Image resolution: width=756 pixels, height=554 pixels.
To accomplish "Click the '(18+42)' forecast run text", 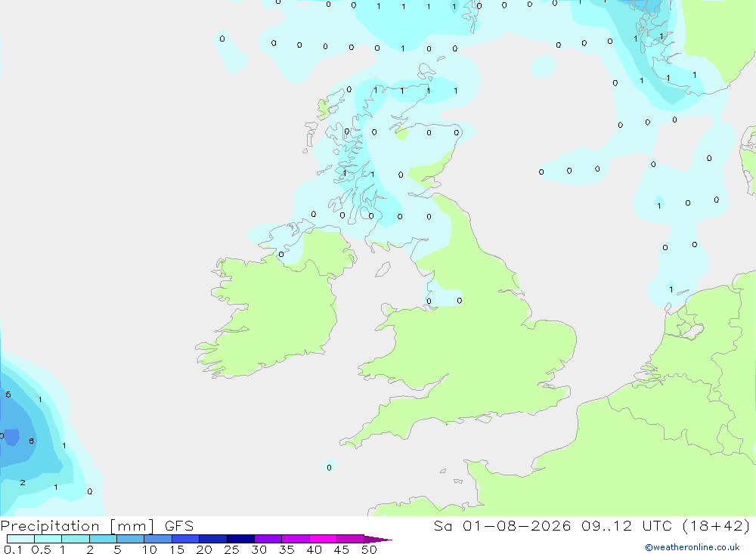I will coord(717,526).
